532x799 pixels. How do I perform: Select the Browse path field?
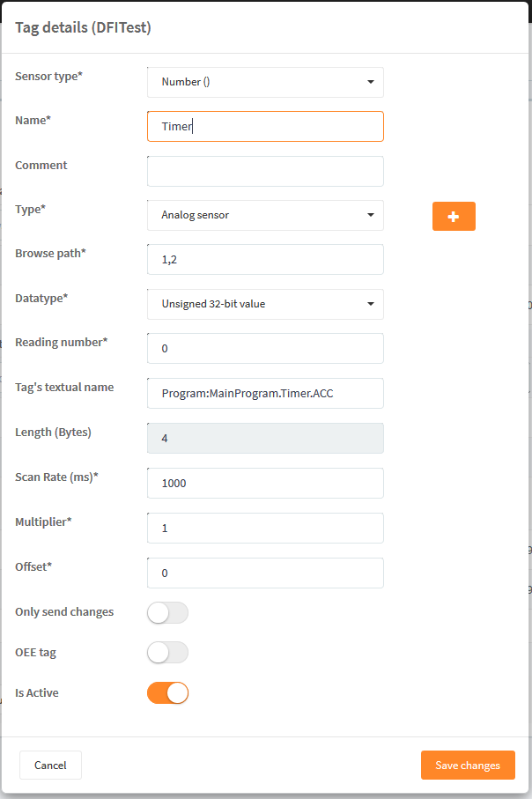point(265,259)
